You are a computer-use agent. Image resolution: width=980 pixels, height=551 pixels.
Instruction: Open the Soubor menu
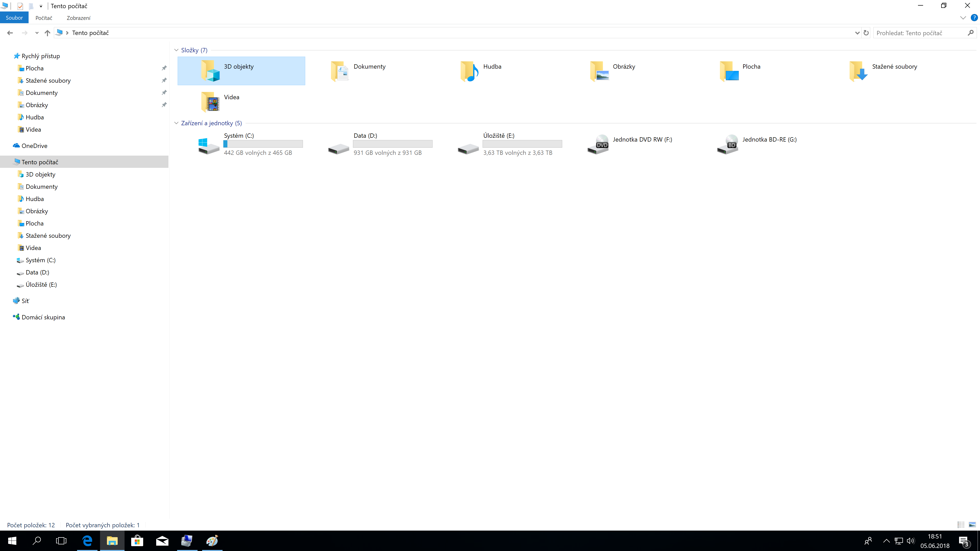(14, 18)
